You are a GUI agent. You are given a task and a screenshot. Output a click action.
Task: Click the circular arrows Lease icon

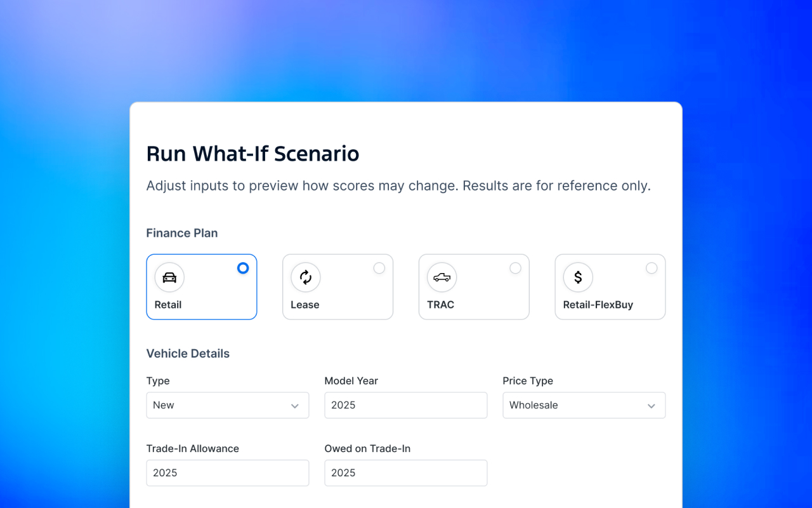pos(306,277)
